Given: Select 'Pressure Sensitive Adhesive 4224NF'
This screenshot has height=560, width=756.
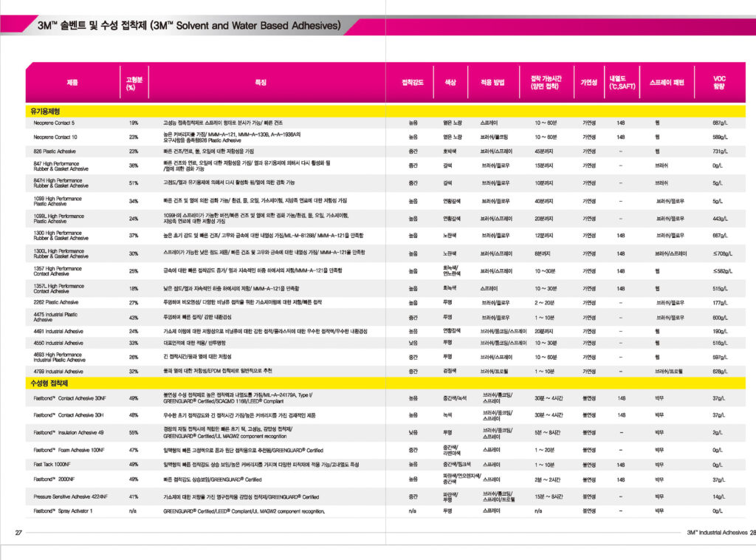Looking at the screenshot, I should pos(71,496).
